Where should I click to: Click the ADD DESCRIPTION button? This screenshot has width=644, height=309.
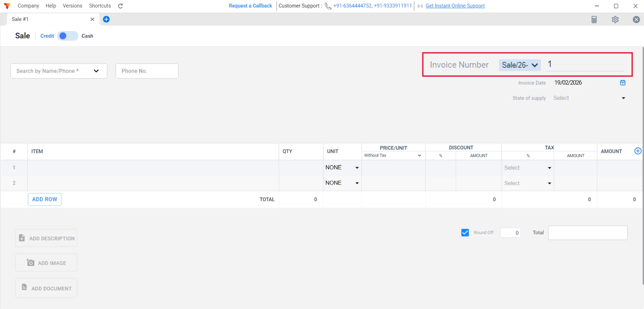[x=46, y=238]
